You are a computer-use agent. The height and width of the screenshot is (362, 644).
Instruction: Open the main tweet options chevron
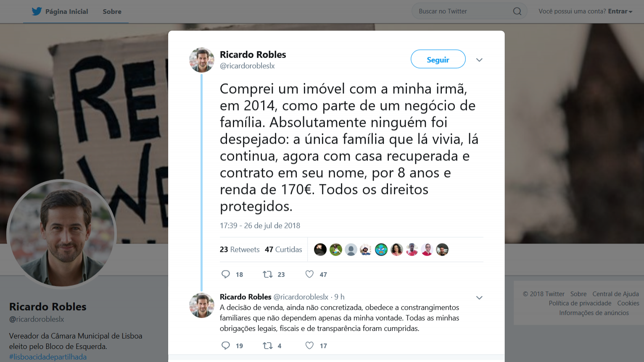pos(479,60)
